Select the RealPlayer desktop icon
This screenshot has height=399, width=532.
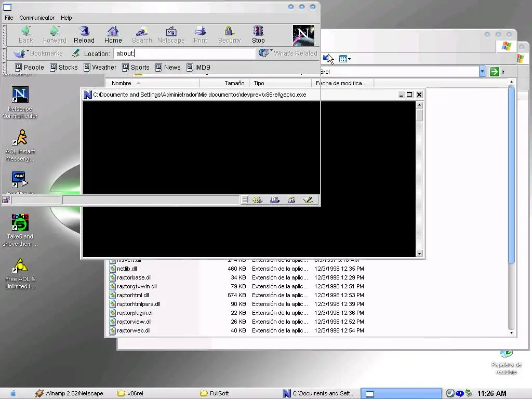[x=20, y=182]
